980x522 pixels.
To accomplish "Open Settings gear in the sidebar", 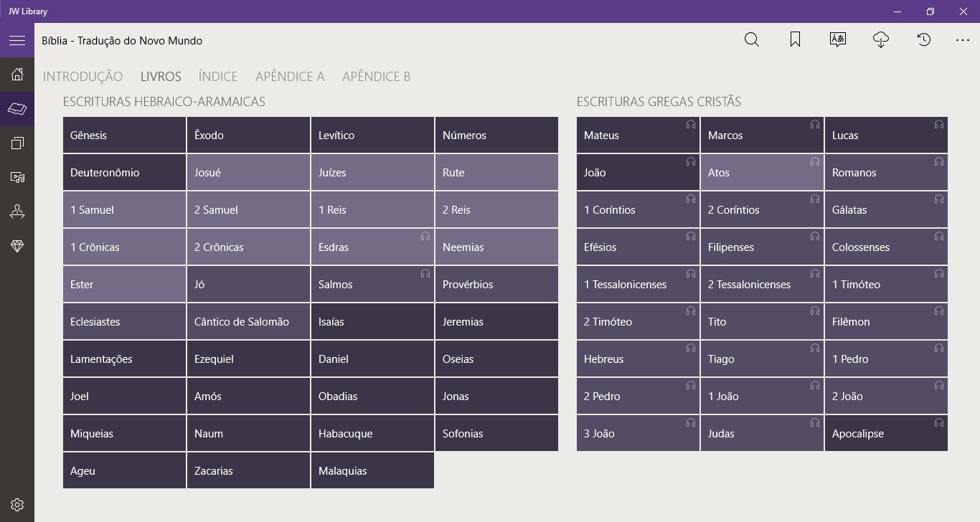I will click(17, 505).
